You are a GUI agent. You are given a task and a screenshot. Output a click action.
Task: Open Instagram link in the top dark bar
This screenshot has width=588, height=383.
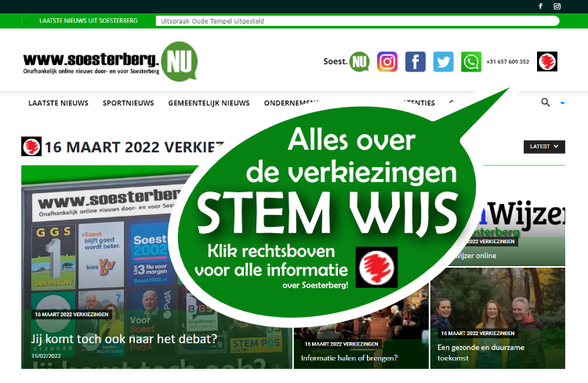click(557, 6)
